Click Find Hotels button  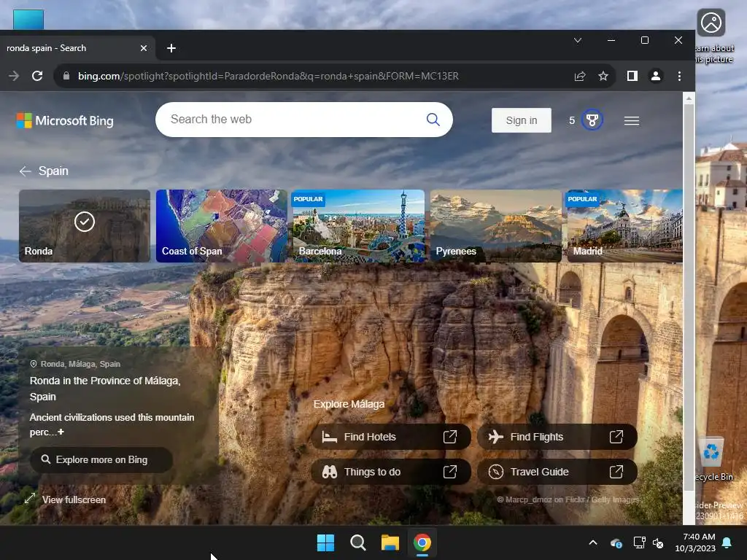[391, 437]
